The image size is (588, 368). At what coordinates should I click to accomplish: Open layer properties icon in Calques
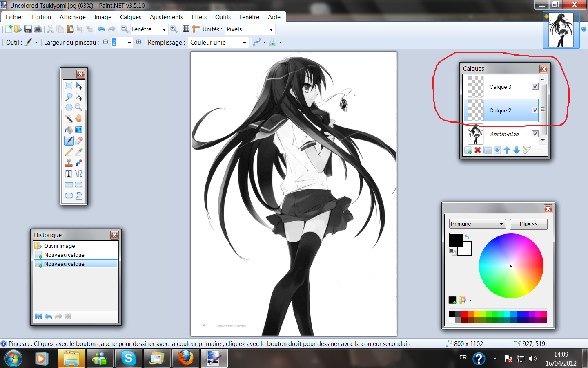tap(526, 150)
